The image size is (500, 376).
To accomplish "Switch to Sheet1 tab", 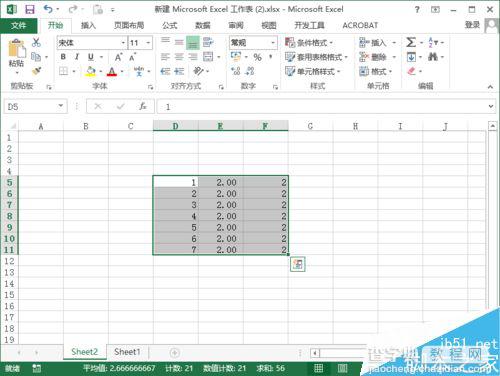I will tap(127, 352).
